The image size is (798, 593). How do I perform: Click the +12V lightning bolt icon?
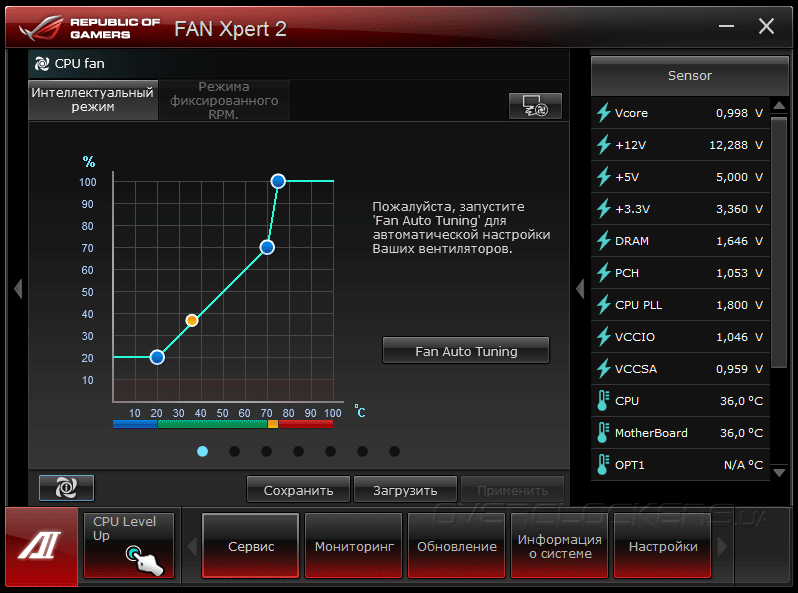(604, 145)
